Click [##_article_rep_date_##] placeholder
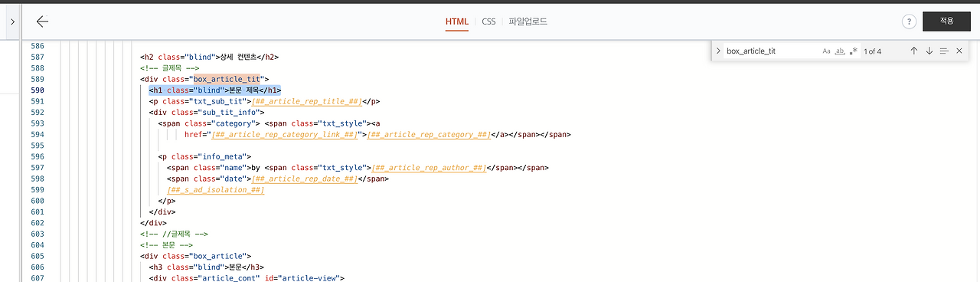 point(304,179)
